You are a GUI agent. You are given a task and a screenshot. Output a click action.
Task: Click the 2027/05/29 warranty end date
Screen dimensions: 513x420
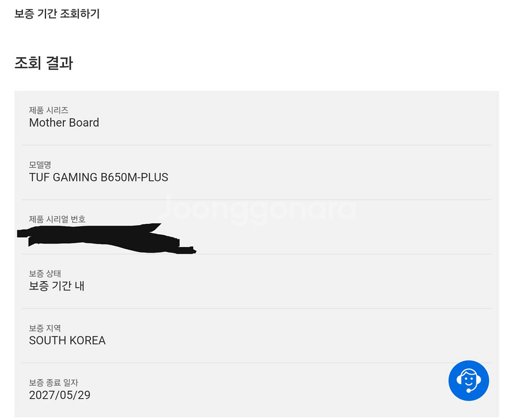click(60, 395)
